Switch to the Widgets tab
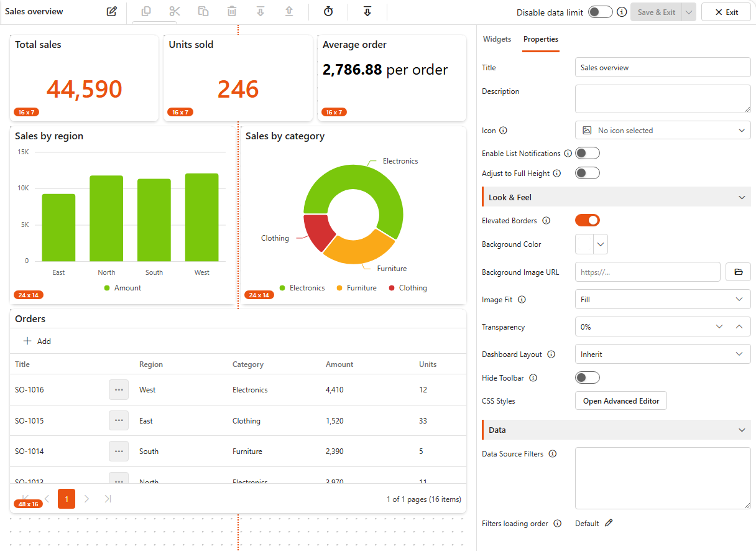The width and height of the screenshot is (756, 551). 497,39
